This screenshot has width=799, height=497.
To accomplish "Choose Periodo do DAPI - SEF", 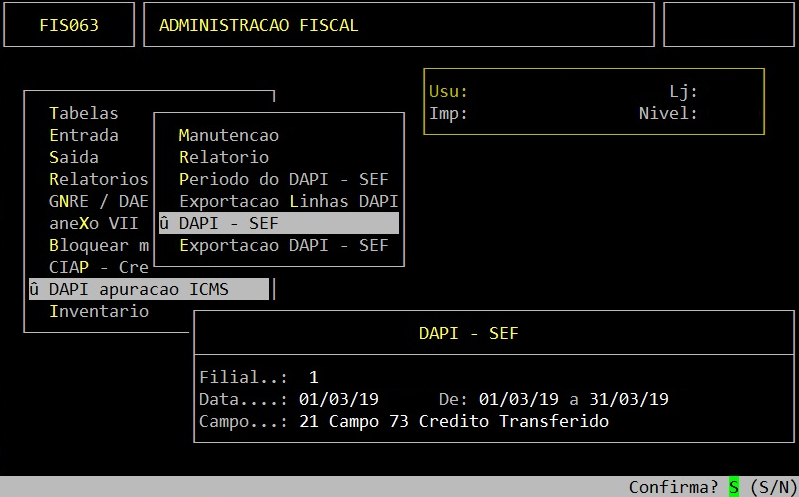I will 283,179.
